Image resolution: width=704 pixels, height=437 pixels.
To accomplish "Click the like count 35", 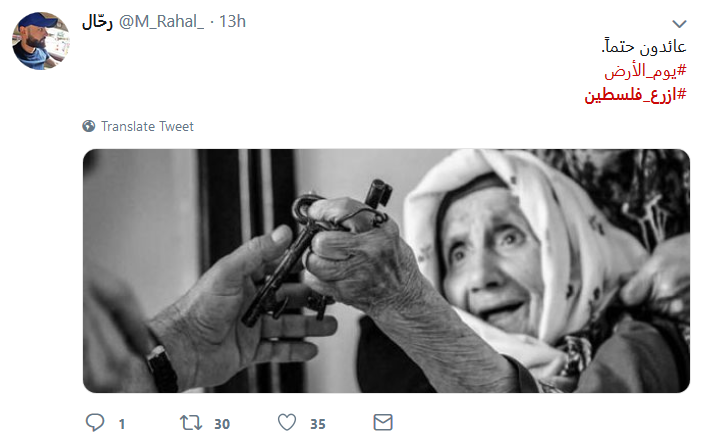I will [x=318, y=424].
